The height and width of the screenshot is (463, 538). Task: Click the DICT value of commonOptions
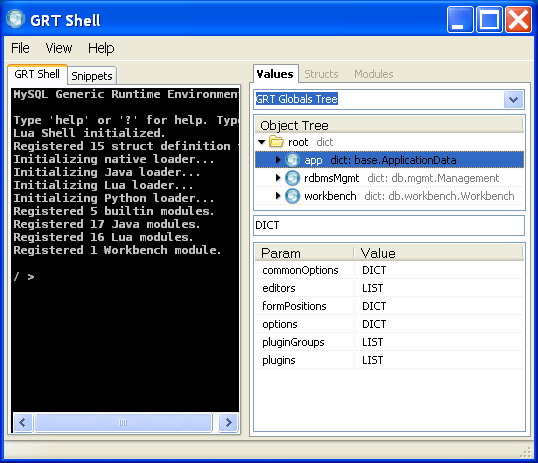[x=374, y=270]
